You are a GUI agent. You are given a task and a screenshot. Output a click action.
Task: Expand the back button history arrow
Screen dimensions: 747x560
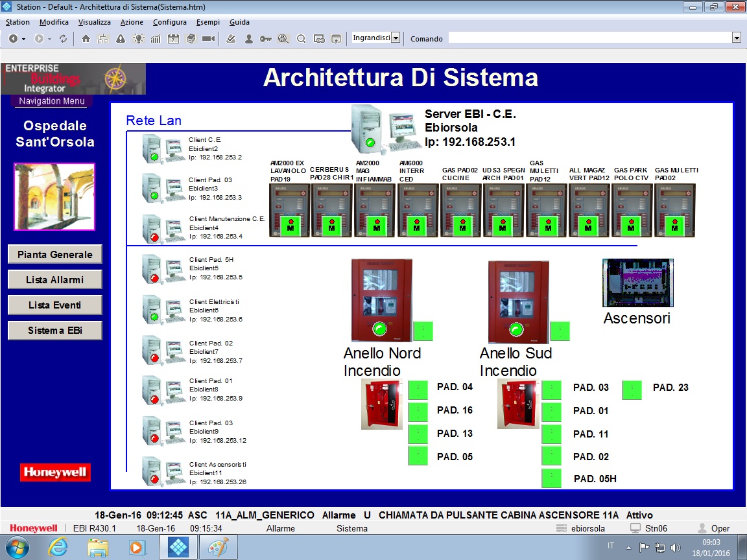pos(24,39)
